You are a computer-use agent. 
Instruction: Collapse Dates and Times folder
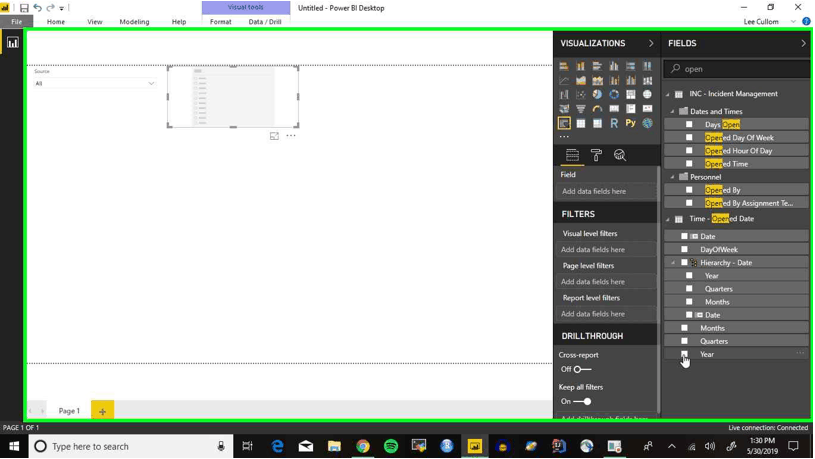coord(673,111)
